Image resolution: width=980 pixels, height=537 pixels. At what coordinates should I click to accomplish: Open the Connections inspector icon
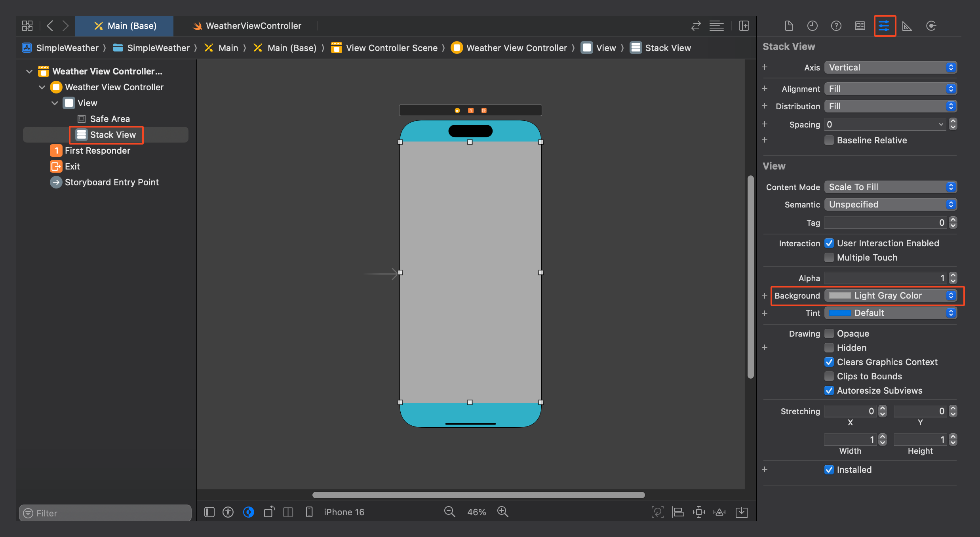(x=931, y=26)
